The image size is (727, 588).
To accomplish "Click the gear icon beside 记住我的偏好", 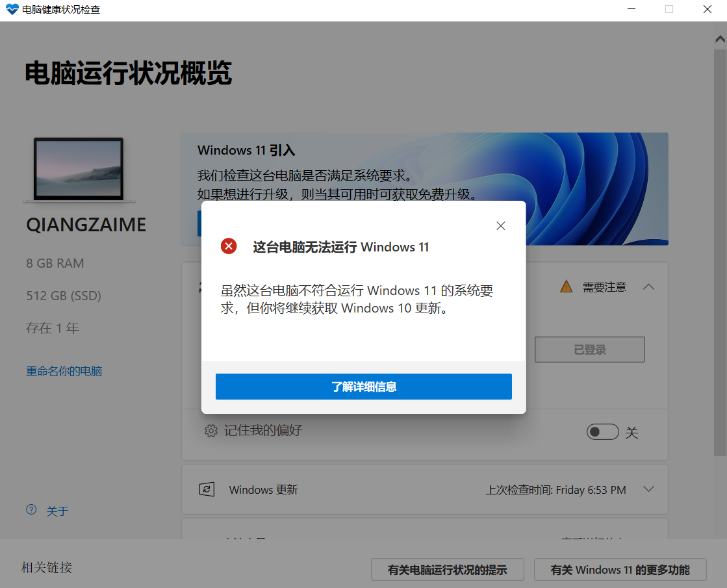I will pos(210,431).
